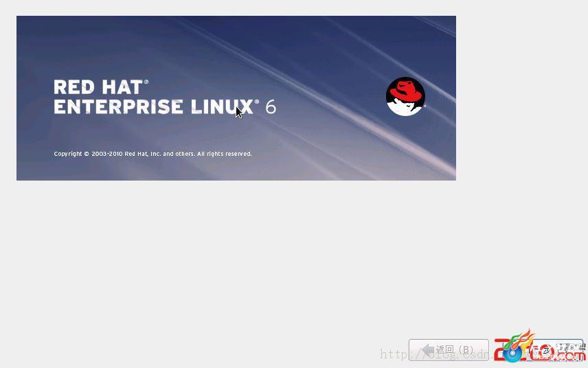Click the registered trademark symbol after RED HAT

pyautogui.click(x=146, y=82)
